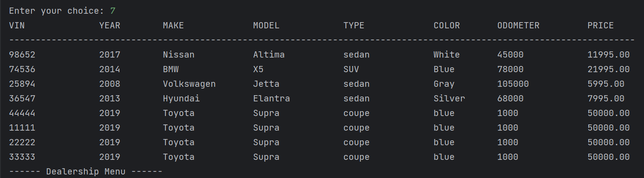This screenshot has height=178, width=644.
Task: Click the entered choice value 7
Action: 113,11
